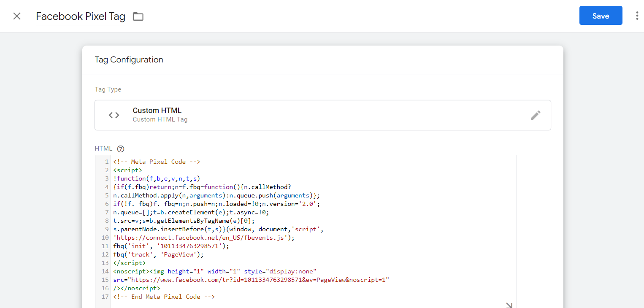The height and width of the screenshot is (308, 644).
Task: Click the noscript img height line
Action: point(215,271)
